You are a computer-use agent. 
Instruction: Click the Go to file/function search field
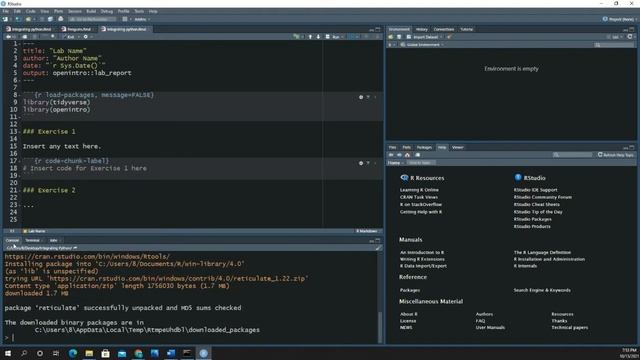tap(92, 19)
